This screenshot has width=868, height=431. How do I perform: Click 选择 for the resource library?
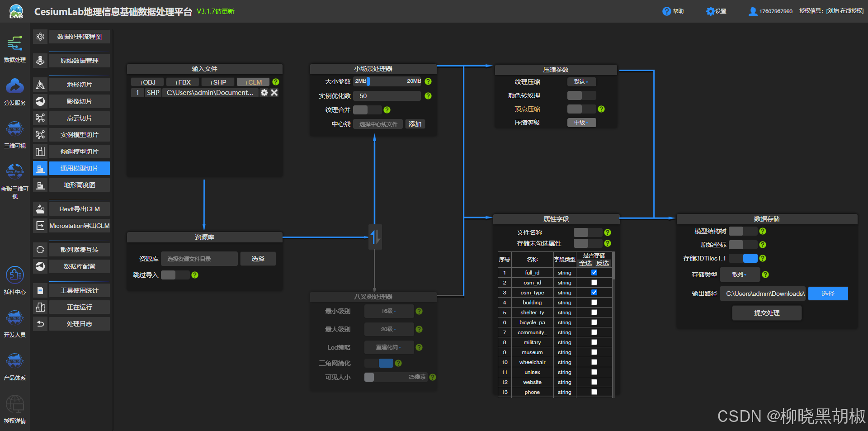coord(258,259)
